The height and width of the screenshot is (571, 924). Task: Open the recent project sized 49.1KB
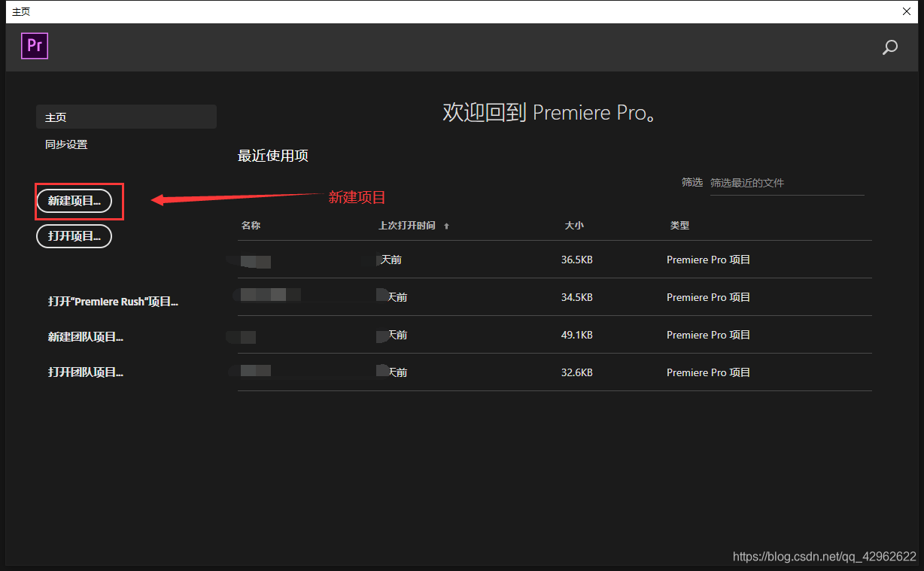[x=555, y=335]
